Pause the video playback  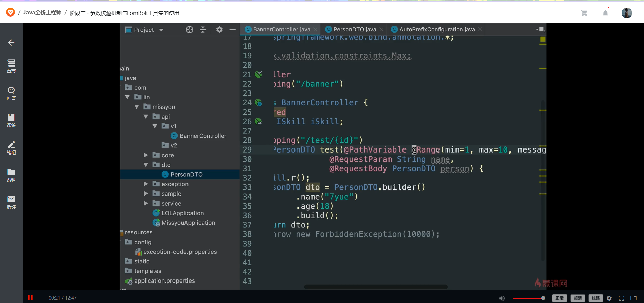tap(30, 298)
